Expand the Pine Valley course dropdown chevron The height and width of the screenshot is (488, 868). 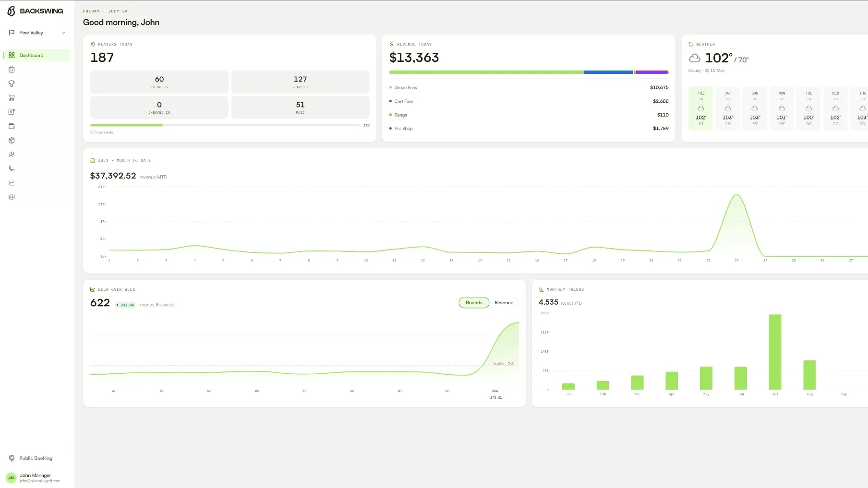coord(63,33)
